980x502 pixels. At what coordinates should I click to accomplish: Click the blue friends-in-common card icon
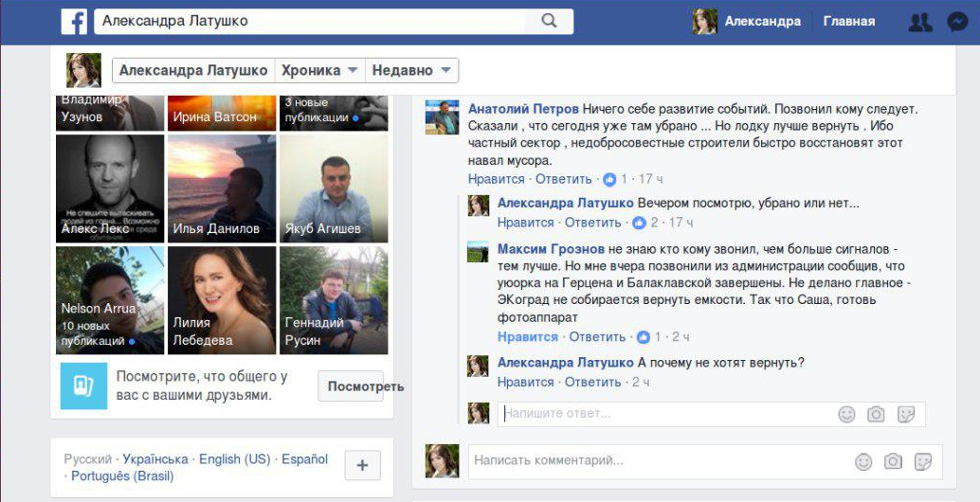pos(83,385)
